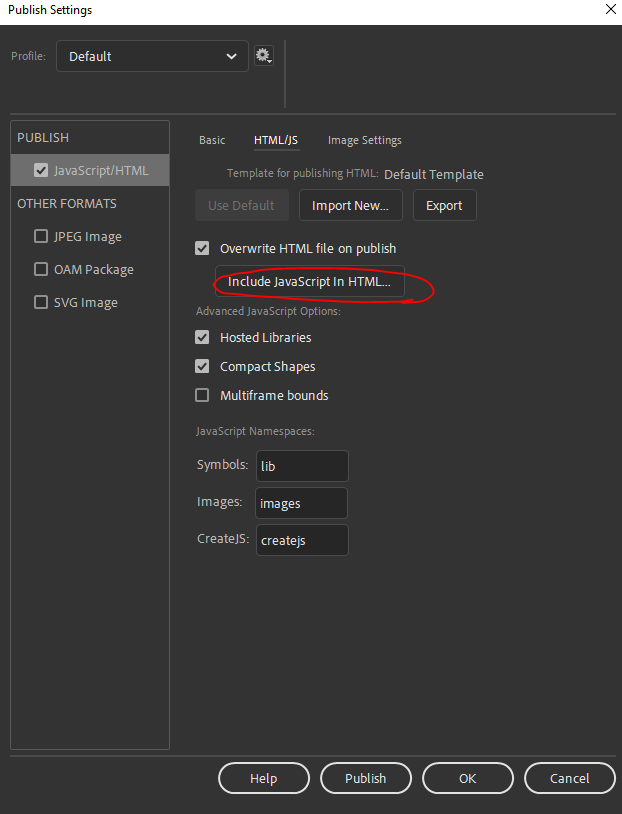Select the HTML/JS tab
This screenshot has height=814, width=622.
276,140
